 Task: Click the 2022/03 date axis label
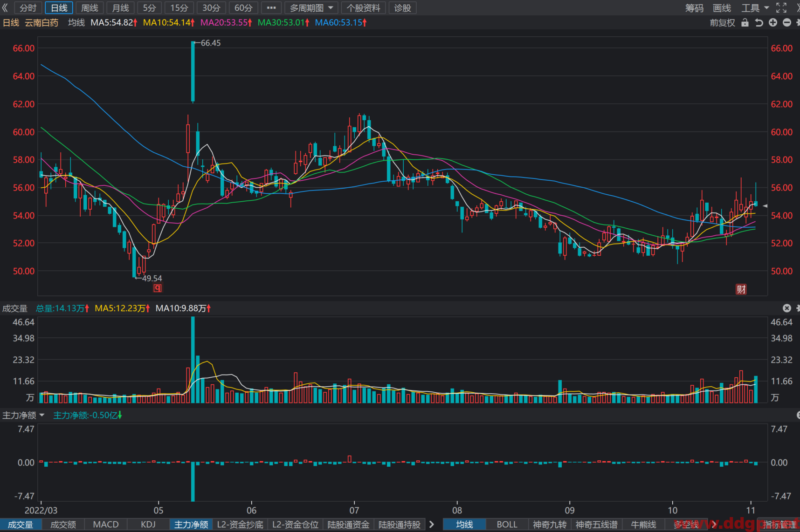click(x=41, y=510)
